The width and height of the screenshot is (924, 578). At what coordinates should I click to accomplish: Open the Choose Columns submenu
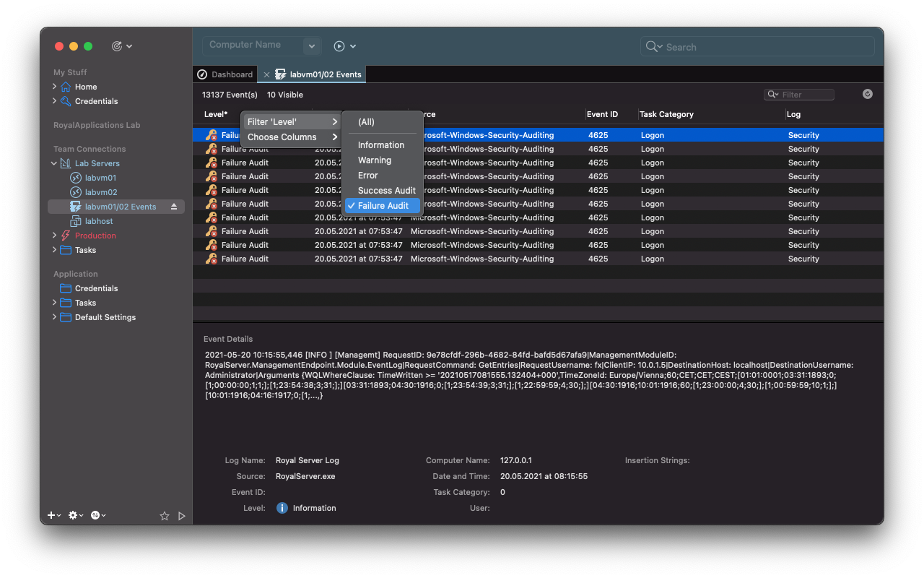292,137
